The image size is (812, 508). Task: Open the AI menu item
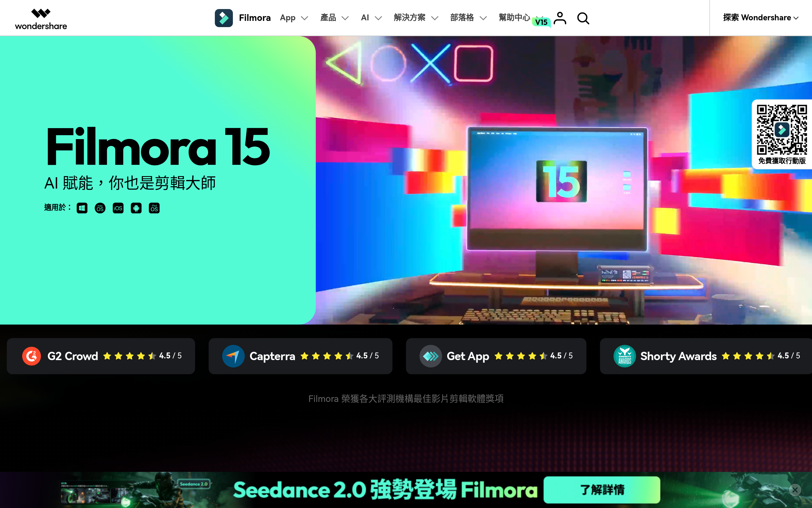click(365, 18)
